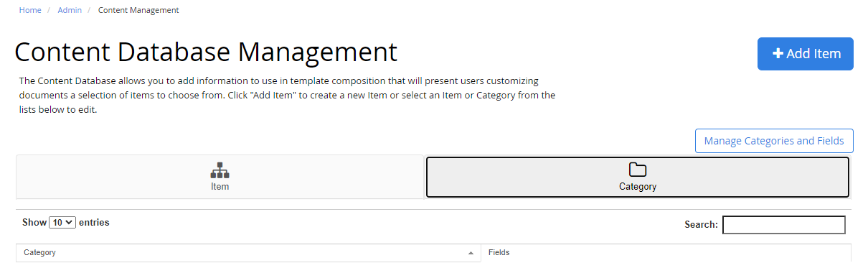Screen dimensions: 868x263
Task: Click the Content Management breadcrumb entry
Action: 138,10
